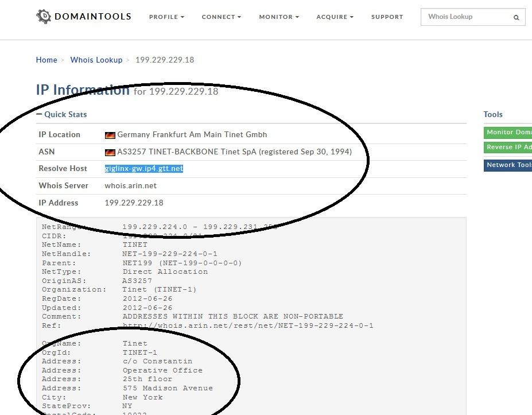Go to the Home breadcrumb link

pos(46,60)
